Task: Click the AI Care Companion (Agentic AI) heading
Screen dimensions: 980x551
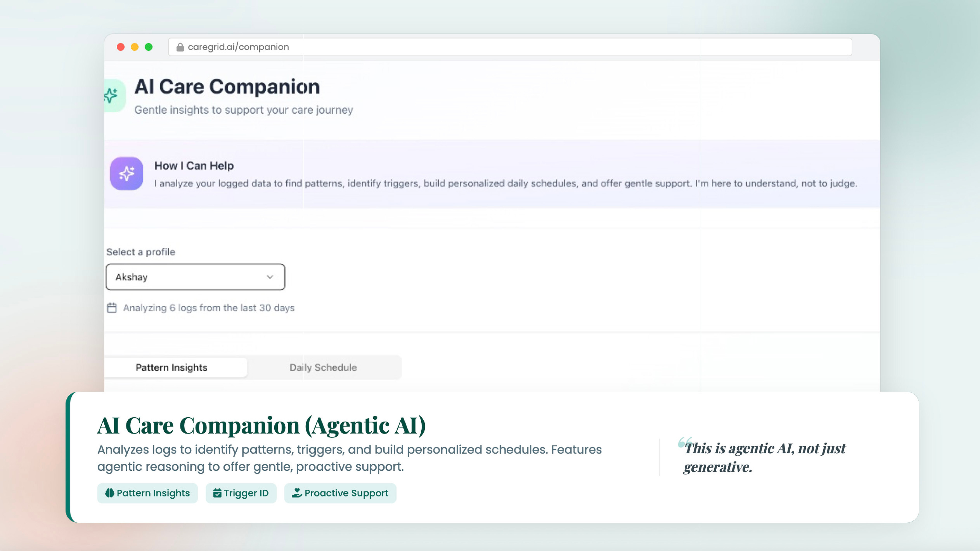Action: tap(261, 425)
